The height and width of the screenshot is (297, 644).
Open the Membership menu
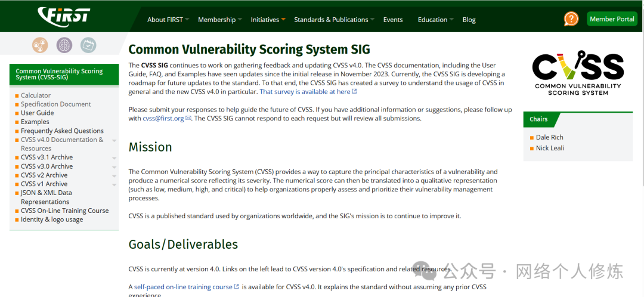point(217,19)
